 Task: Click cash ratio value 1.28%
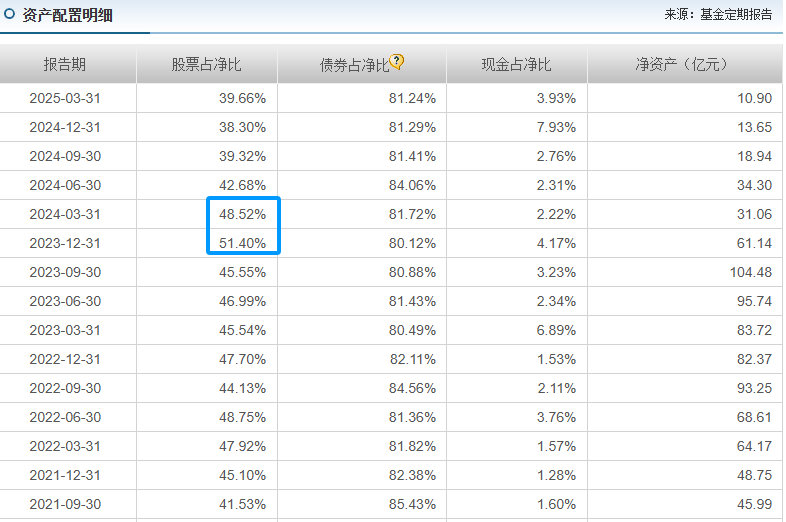pyautogui.click(x=556, y=475)
